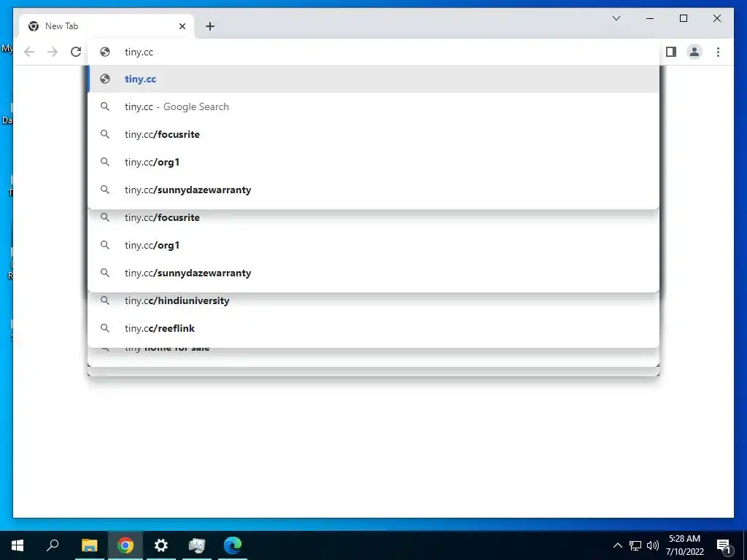Open the Windows Start menu
This screenshot has height=560, width=747.
(18, 545)
